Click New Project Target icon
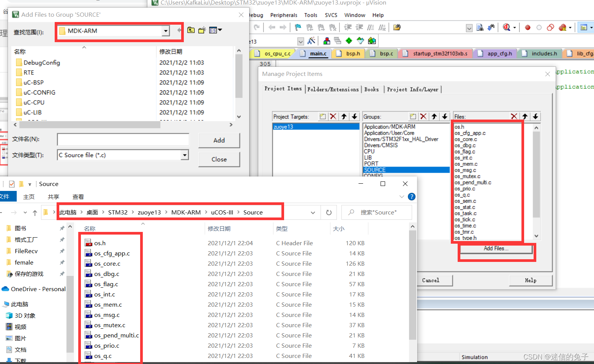Image resolution: width=594 pixels, height=364 pixels. [x=322, y=117]
